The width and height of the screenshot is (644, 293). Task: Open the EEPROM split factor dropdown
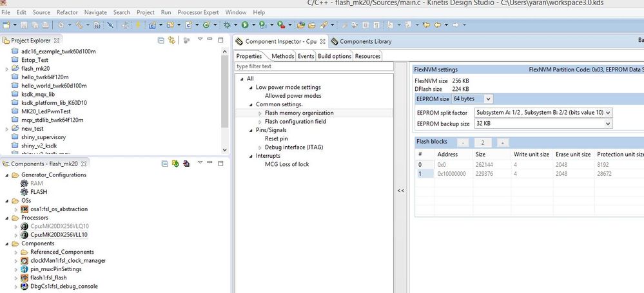609,113
